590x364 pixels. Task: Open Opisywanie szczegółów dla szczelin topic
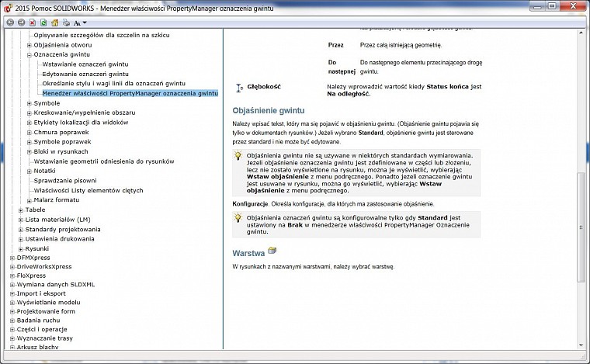(x=102, y=36)
